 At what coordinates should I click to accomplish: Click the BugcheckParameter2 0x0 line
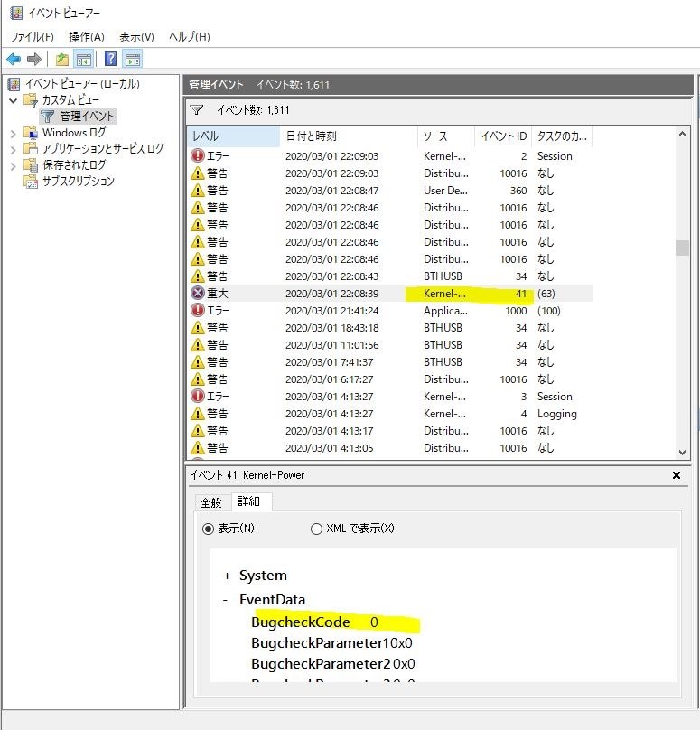pos(333,663)
